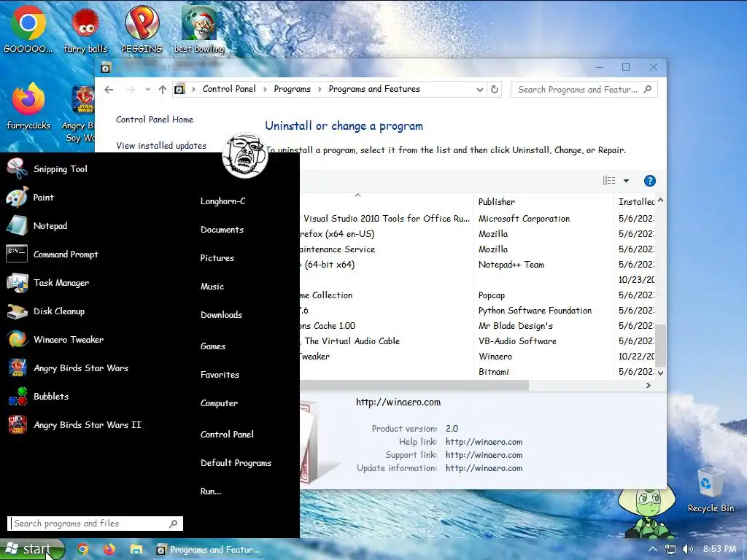Click the user avatar picture on start menu
This screenshot has height=560, width=747.
click(245, 155)
